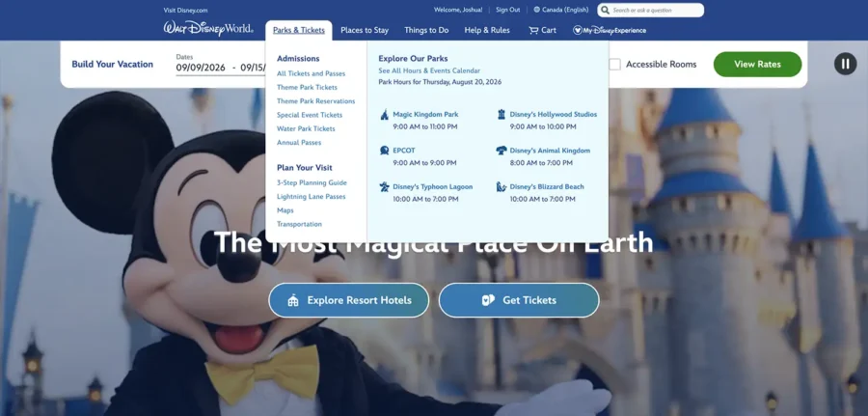Open Disney's Blizzard Beach link
Screen dimensions: 868x416
coord(547,186)
